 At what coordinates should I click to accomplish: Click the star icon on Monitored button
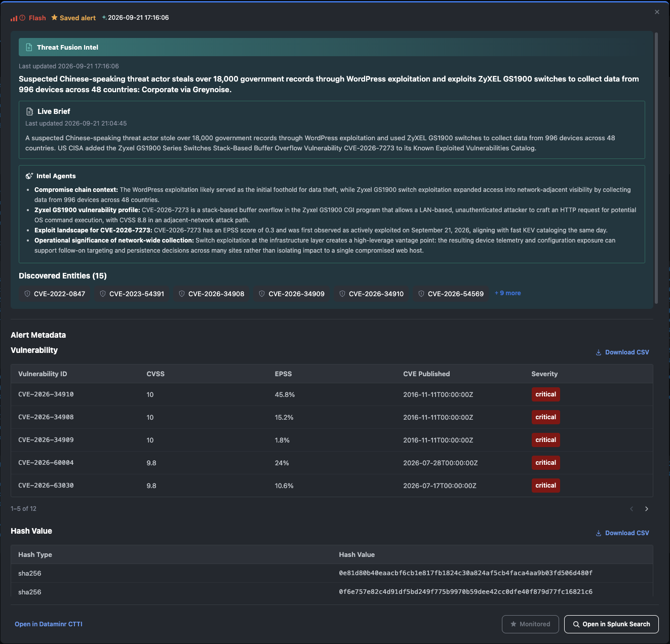tap(514, 624)
